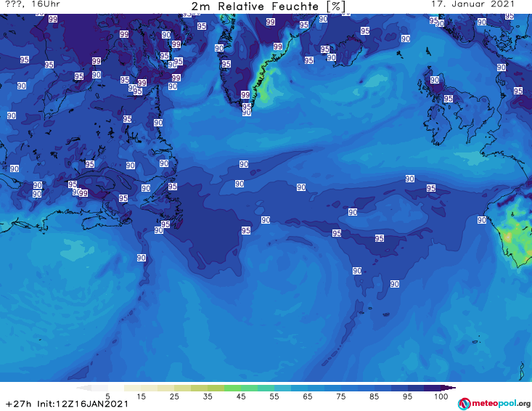Click the date '17. Januar 2021'

(472, 4)
